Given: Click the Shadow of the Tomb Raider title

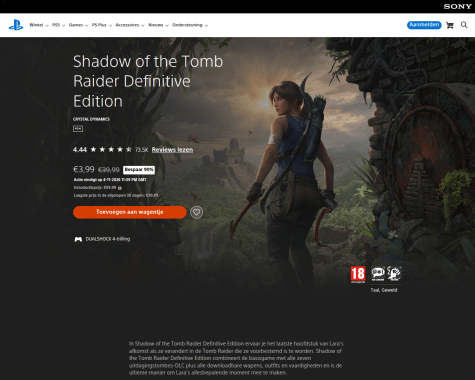Looking at the screenshot, I should click(148, 81).
